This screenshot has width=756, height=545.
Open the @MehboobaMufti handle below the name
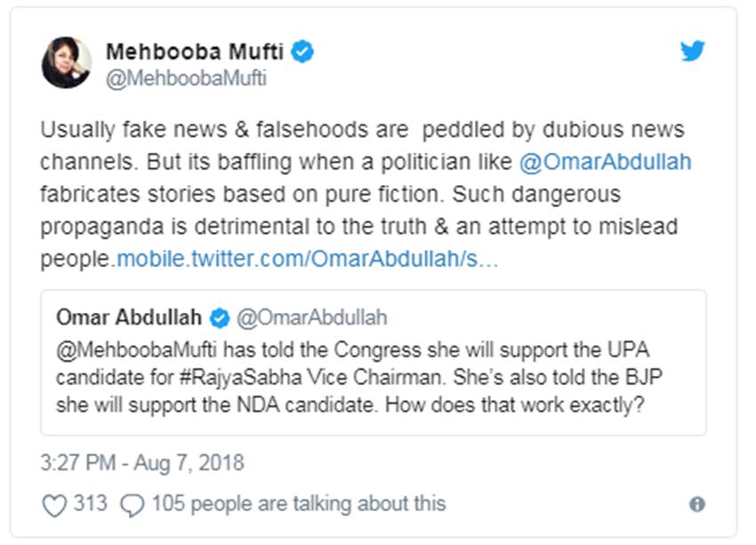(x=186, y=78)
